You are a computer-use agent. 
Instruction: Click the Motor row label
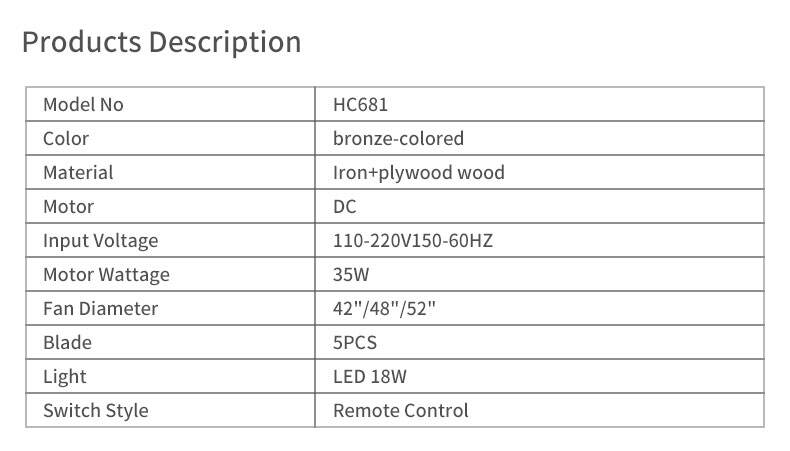(x=68, y=207)
